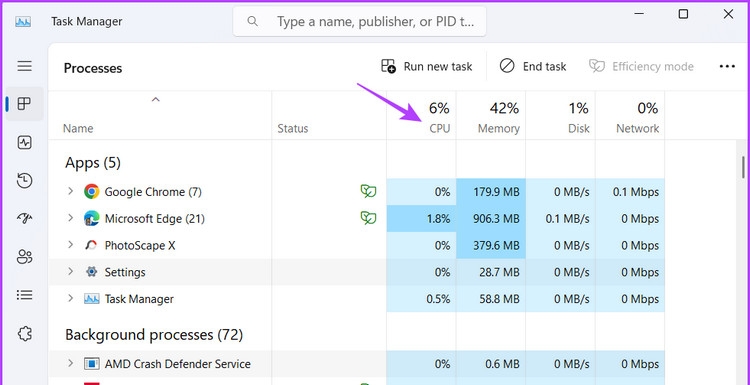Click the Efficiency mode button
Image resolution: width=750 pixels, height=385 pixels.
641,66
